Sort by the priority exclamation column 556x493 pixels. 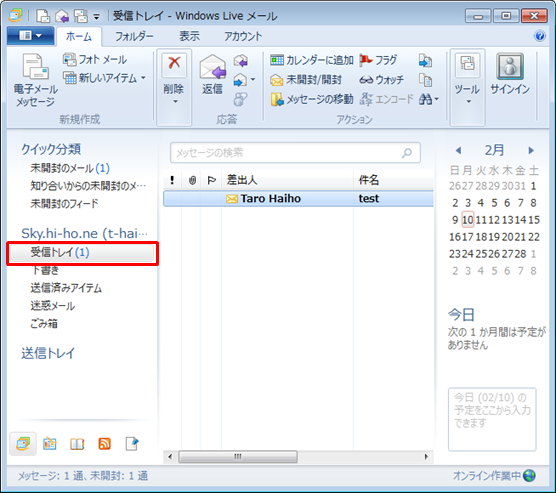(172, 180)
